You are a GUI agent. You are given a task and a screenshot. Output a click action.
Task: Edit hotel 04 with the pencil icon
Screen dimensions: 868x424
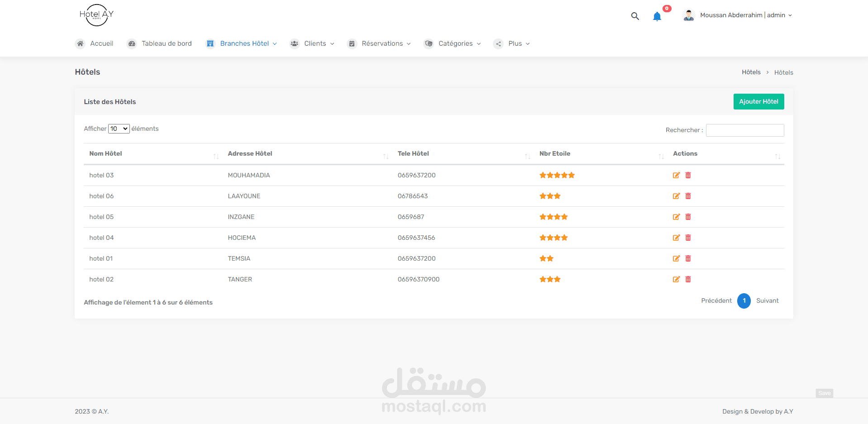click(676, 238)
